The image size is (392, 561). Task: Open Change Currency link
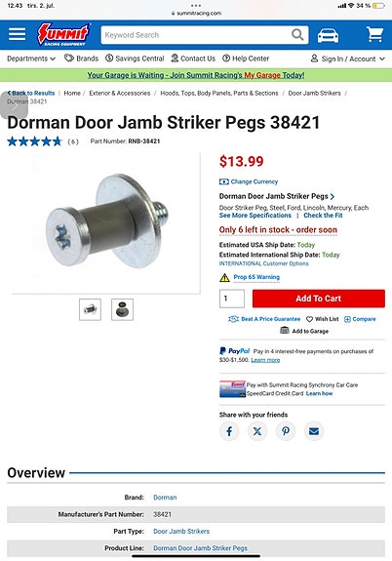click(x=249, y=181)
